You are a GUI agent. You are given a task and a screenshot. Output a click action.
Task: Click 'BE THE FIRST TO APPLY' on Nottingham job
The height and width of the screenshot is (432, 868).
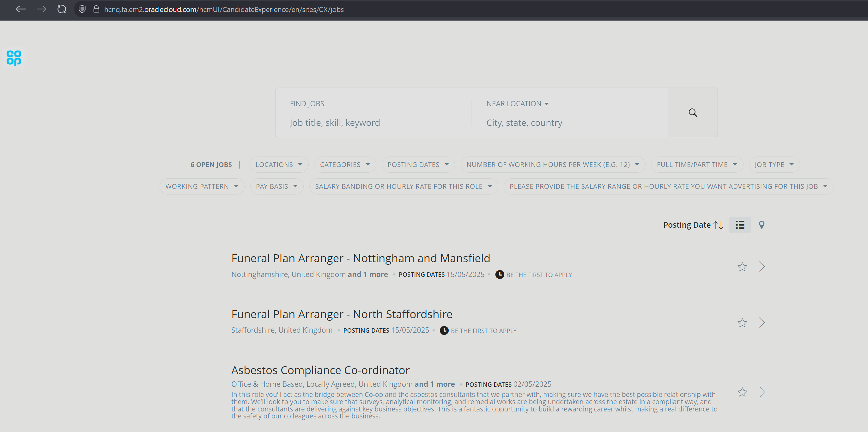tap(539, 275)
